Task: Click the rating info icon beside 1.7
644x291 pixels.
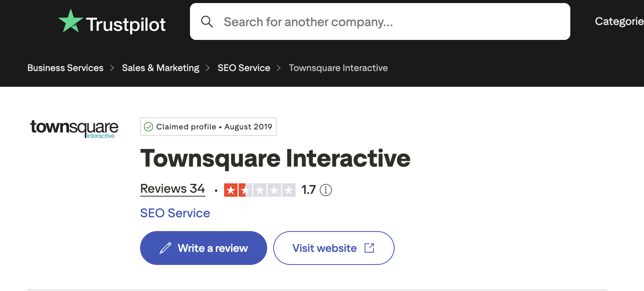Action: coord(326,190)
